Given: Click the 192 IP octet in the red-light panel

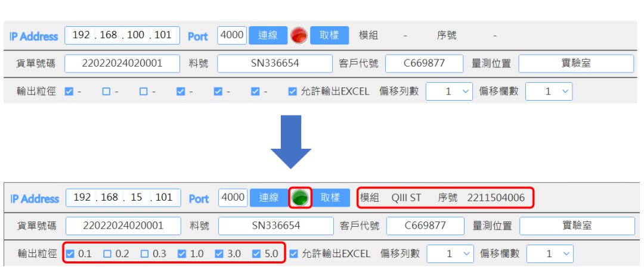Looking at the screenshot, I should point(81,35).
